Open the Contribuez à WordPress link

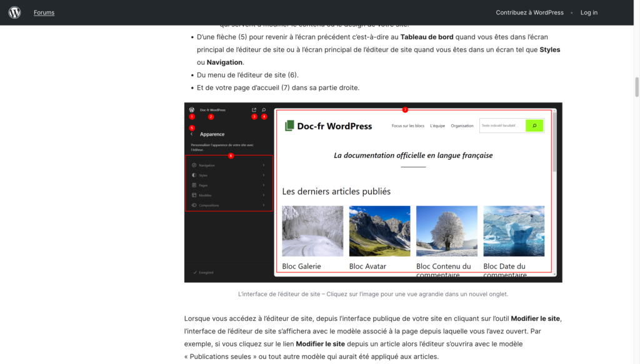pos(529,12)
